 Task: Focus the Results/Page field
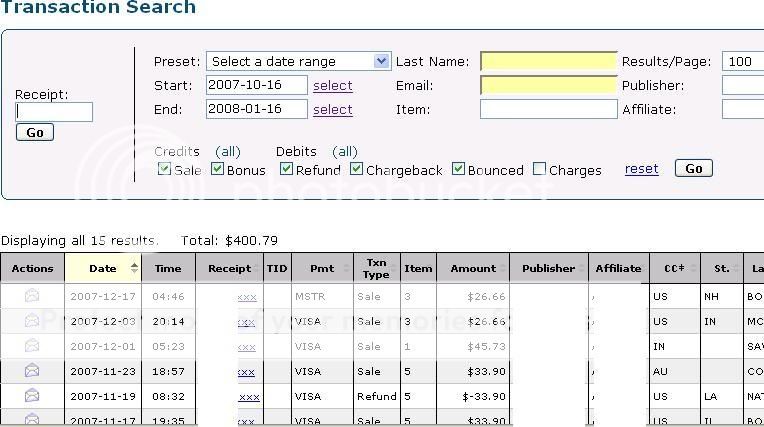pos(743,61)
